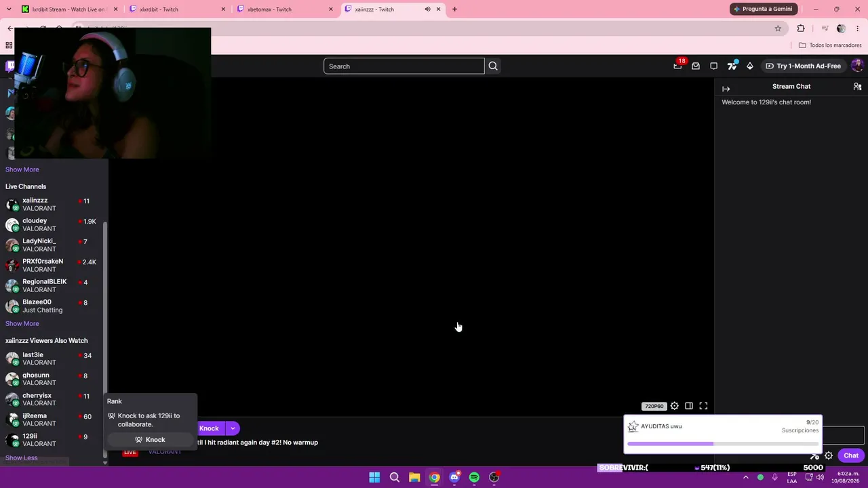The height and width of the screenshot is (488, 868).
Task: Close the xbetomax Twitch tab
Action: [x=331, y=9]
